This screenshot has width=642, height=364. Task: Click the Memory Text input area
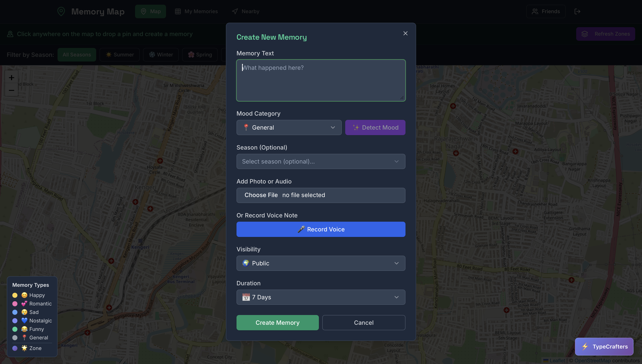point(321,80)
